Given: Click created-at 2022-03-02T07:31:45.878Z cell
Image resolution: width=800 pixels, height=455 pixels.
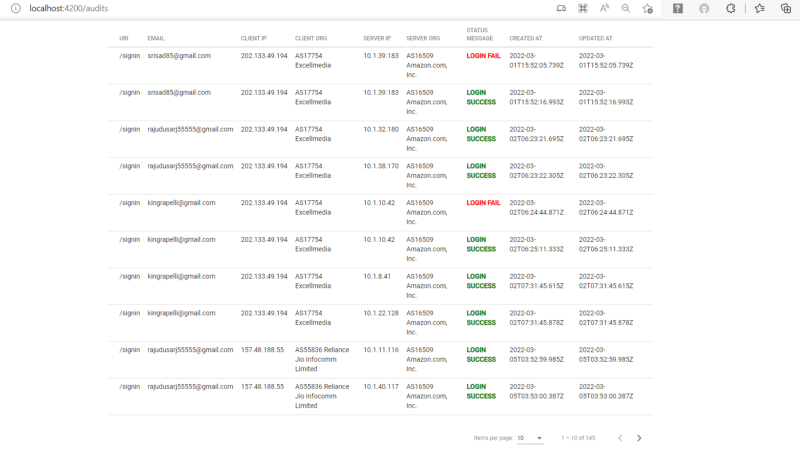Looking at the screenshot, I should point(536,317).
